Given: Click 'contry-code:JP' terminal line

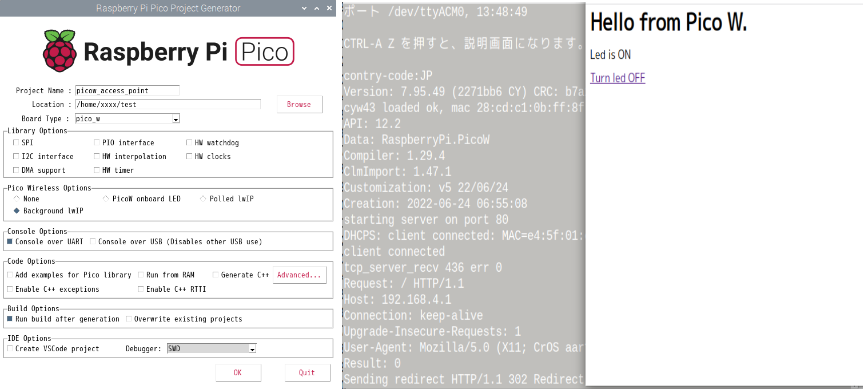Looking at the screenshot, I should (x=388, y=76).
